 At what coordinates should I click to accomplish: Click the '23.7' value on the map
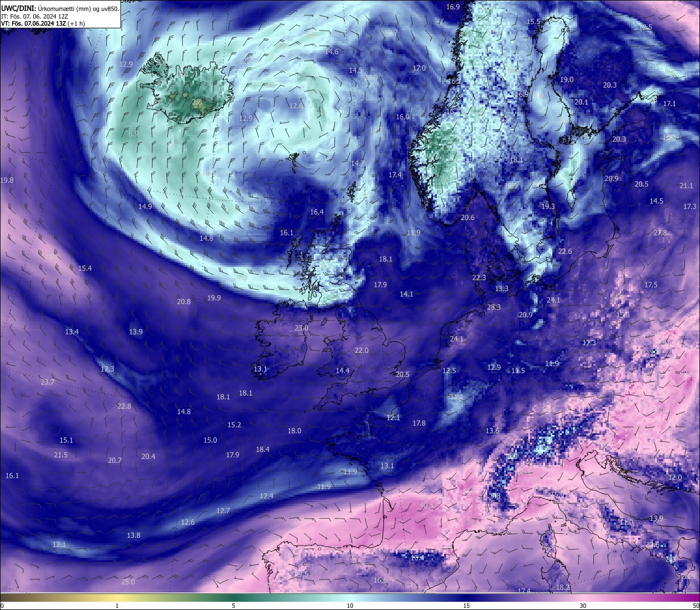(48, 382)
